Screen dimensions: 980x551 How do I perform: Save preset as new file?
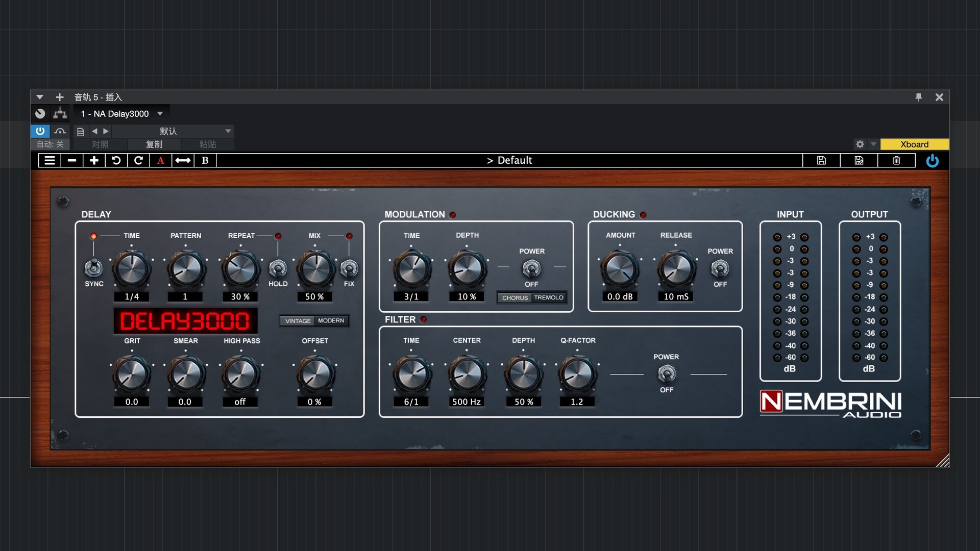859,160
